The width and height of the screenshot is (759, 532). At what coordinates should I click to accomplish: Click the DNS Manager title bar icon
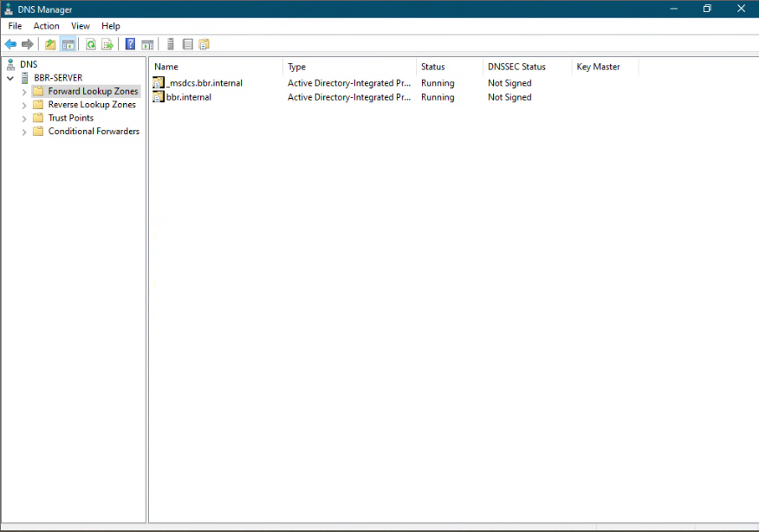coord(8,9)
